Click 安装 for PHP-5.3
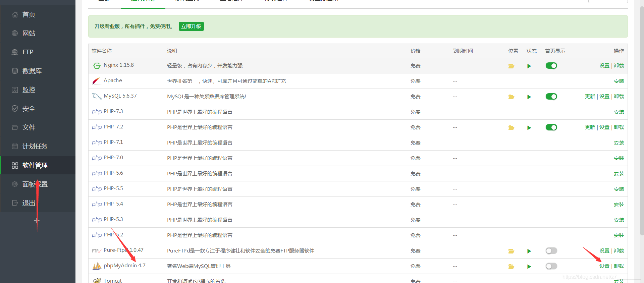 tap(619, 220)
